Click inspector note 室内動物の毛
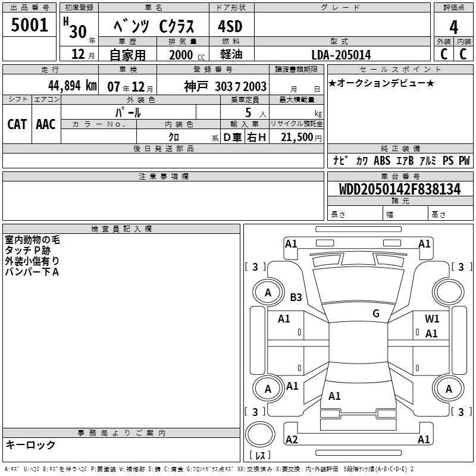 [33, 240]
